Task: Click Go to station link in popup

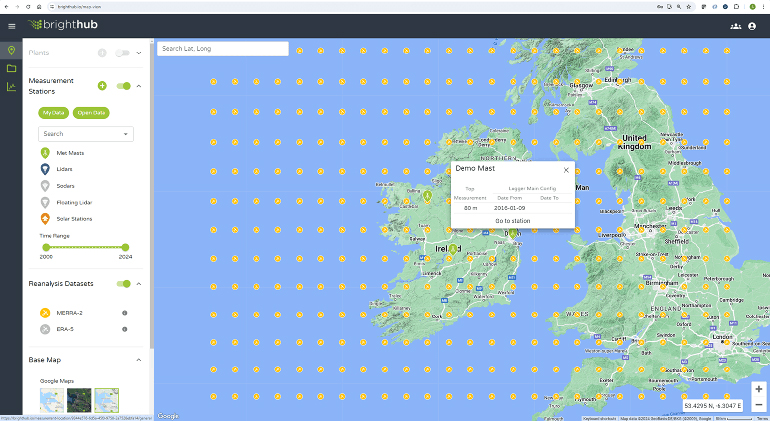Action: [x=513, y=221]
